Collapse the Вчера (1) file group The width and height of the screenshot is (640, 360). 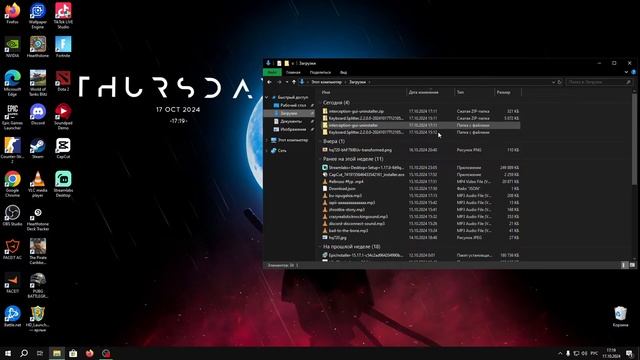tap(320, 141)
